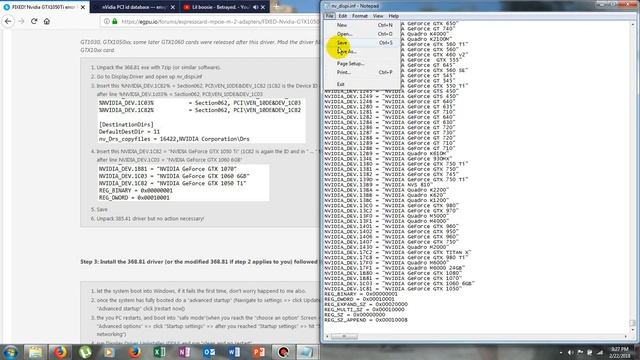Launch PowerPoint from the taskbar
The width and height of the screenshot is (640, 360).
tap(258, 352)
